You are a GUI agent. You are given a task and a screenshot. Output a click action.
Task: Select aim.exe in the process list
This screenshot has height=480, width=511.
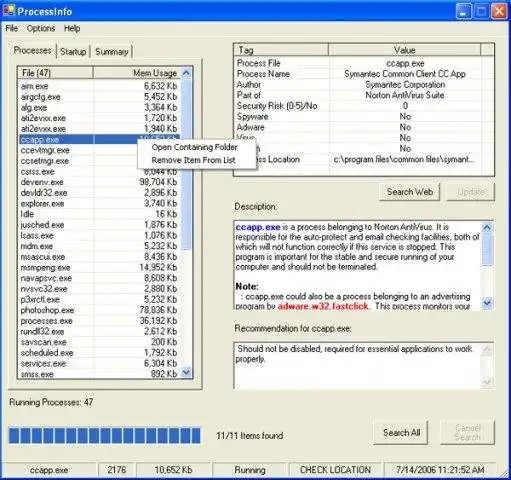point(99,86)
